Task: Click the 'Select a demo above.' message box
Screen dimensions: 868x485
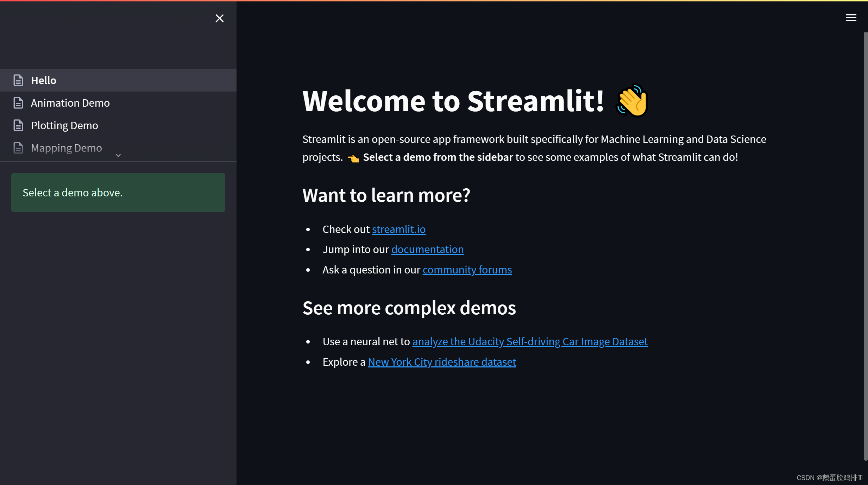Action: point(118,193)
